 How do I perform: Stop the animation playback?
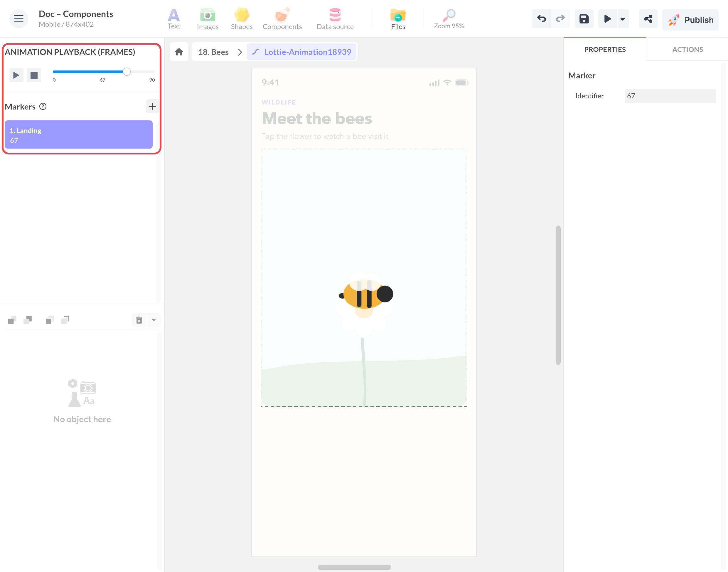pos(34,75)
